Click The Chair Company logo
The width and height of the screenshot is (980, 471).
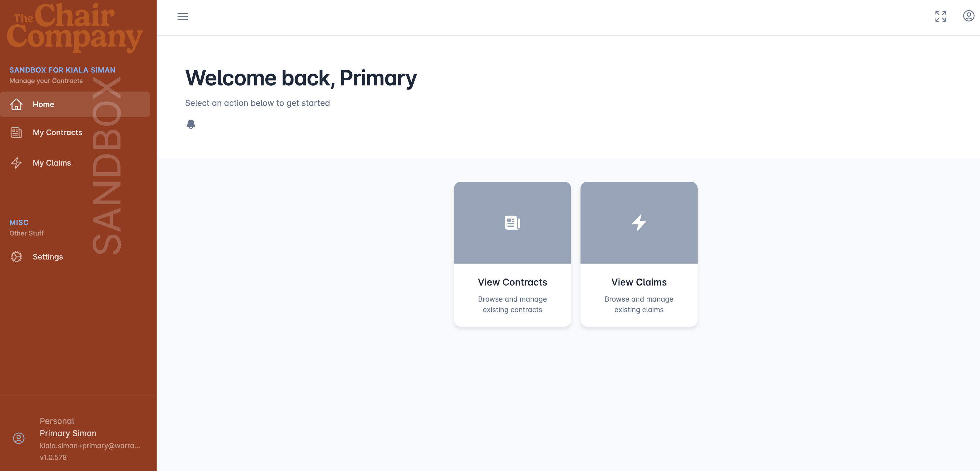pyautogui.click(x=75, y=27)
